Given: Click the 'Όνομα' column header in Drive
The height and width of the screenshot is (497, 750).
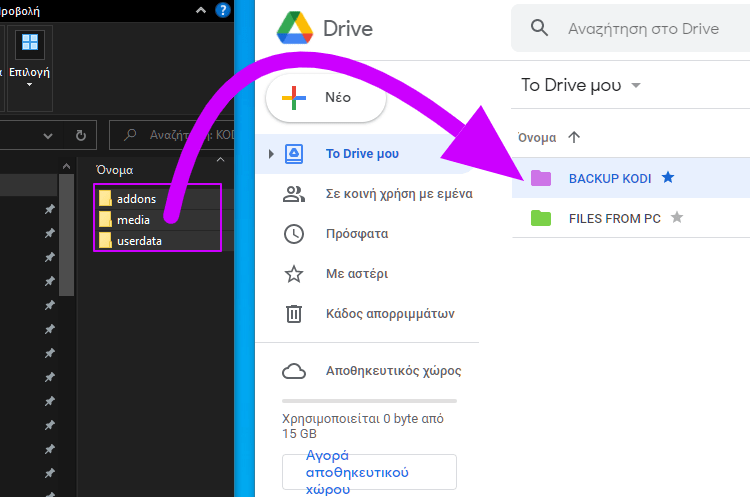Looking at the screenshot, I should click(x=537, y=138).
